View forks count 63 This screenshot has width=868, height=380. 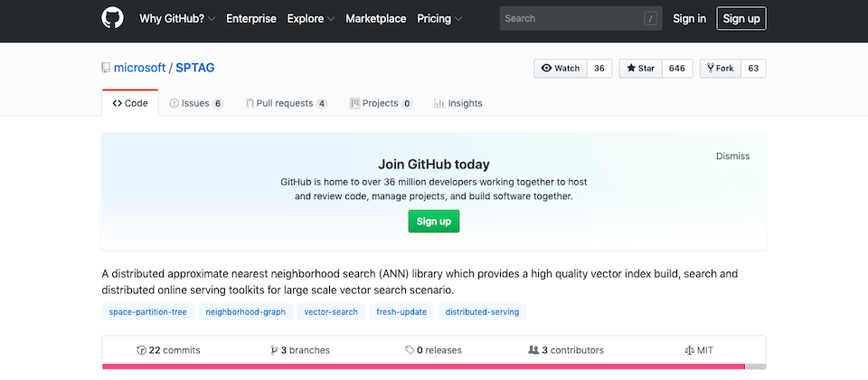[x=753, y=68]
